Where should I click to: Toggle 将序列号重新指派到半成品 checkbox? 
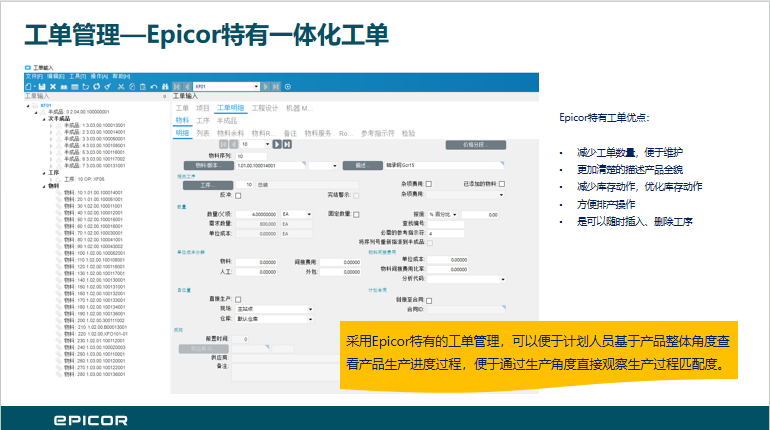point(430,242)
